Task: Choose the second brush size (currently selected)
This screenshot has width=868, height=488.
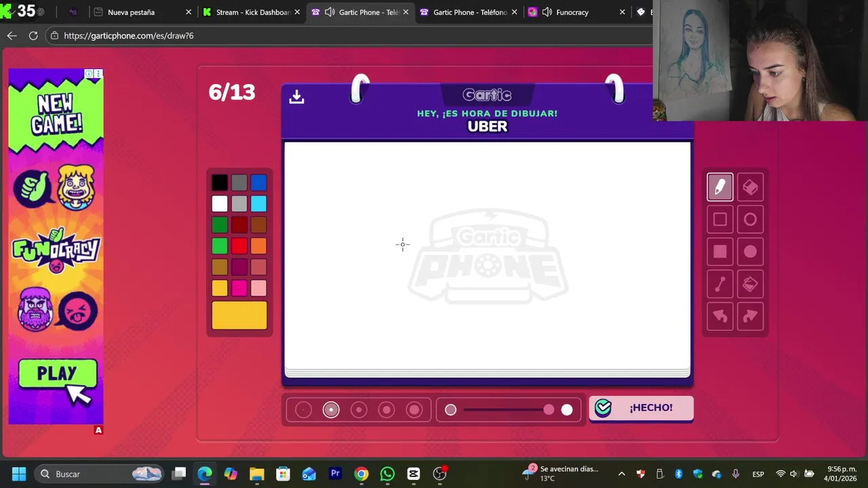Action: (x=331, y=409)
